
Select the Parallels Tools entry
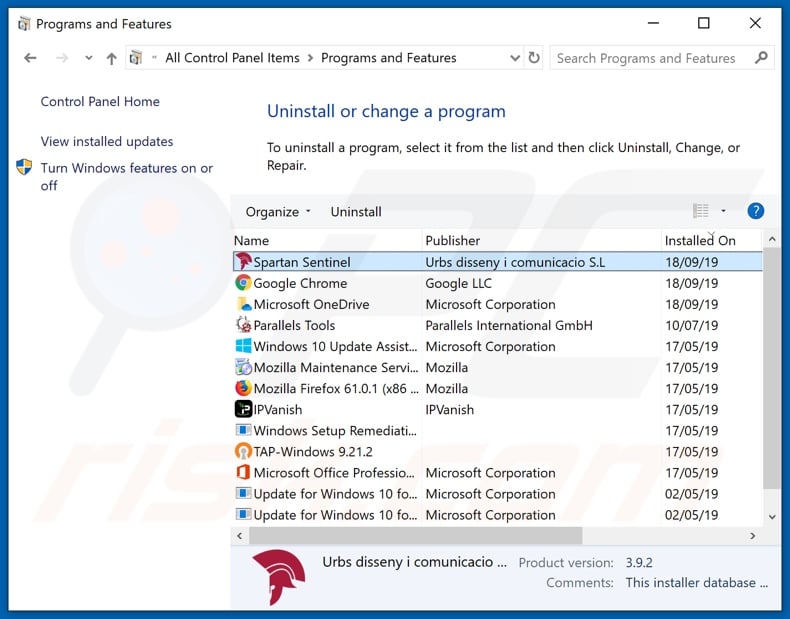pos(294,325)
